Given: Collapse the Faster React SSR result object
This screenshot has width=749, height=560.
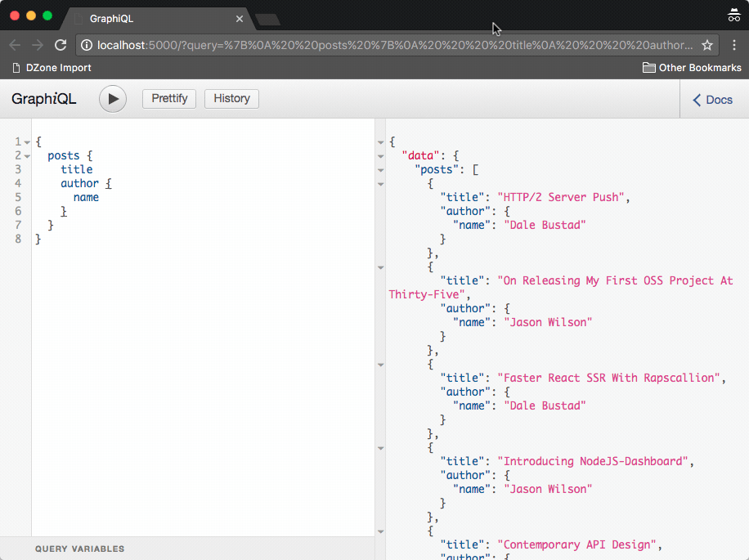Looking at the screenshot, I should click(x=381, y=365).
